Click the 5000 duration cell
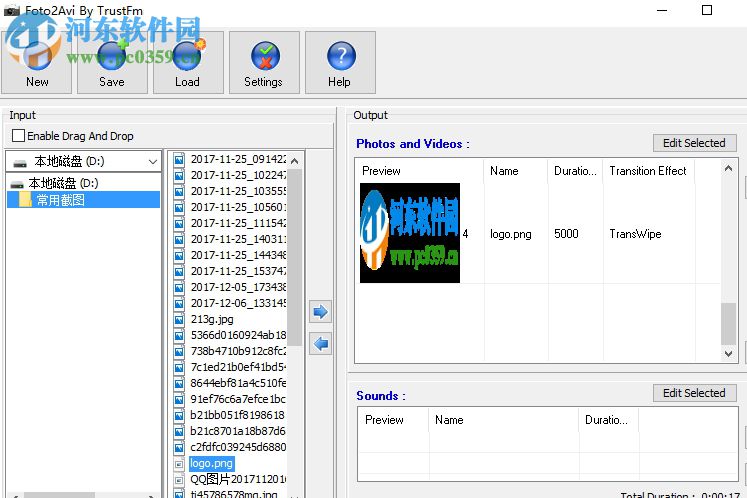Screen dimensions: 747x498 (x=566, y=234)
